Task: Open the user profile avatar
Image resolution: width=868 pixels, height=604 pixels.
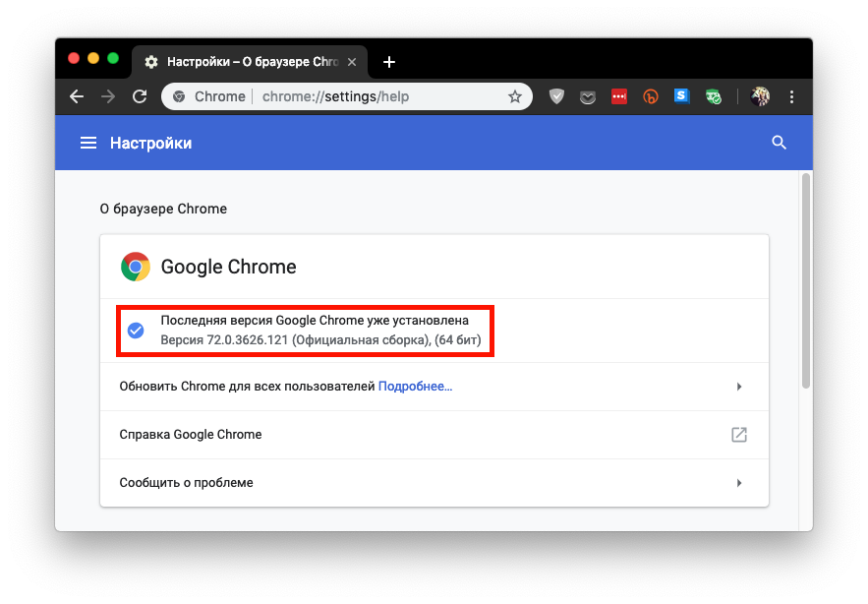Action: point(761,96)
